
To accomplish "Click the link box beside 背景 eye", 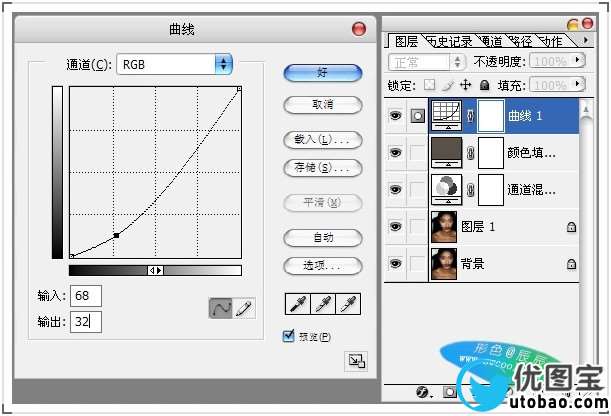I will point(418,264).
